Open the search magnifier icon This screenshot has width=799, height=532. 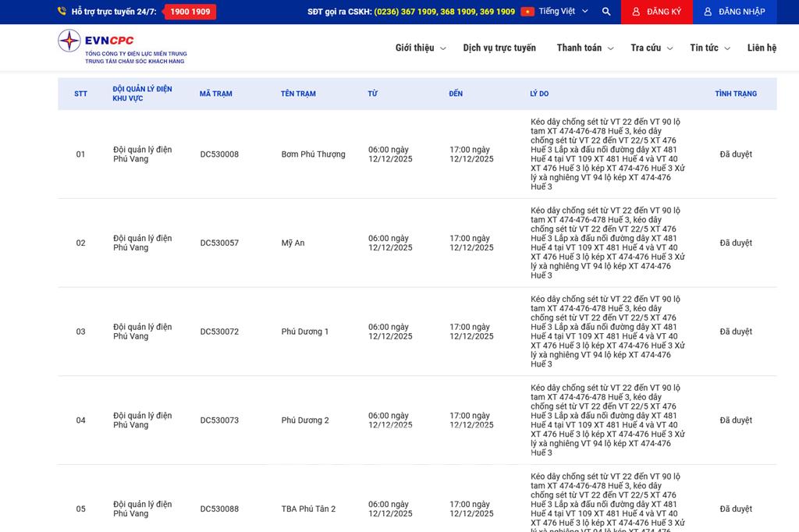point(606,12)
